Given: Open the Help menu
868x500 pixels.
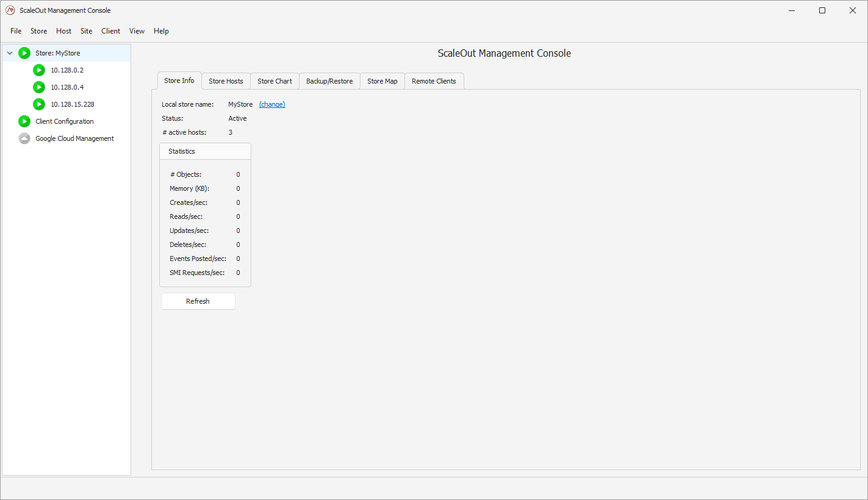Looking at the screenshot, I should tap(161, 31).
